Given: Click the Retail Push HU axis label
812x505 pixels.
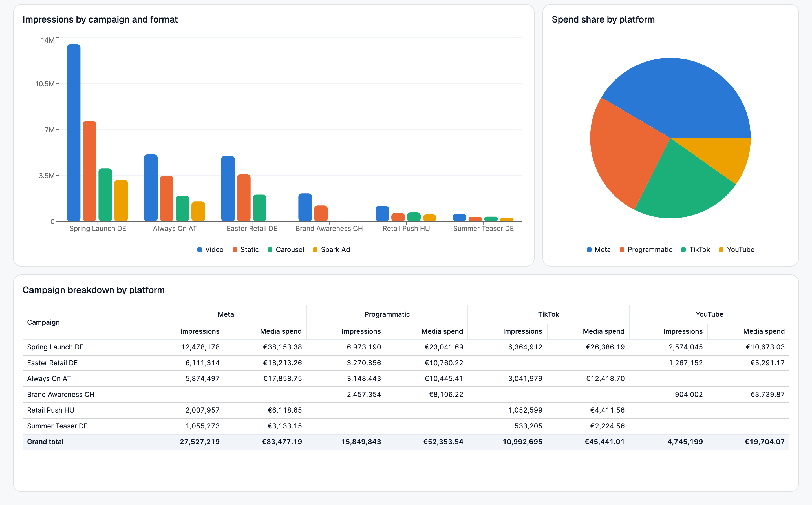Looking at the screenshot, I should click(x=406, y=229).
